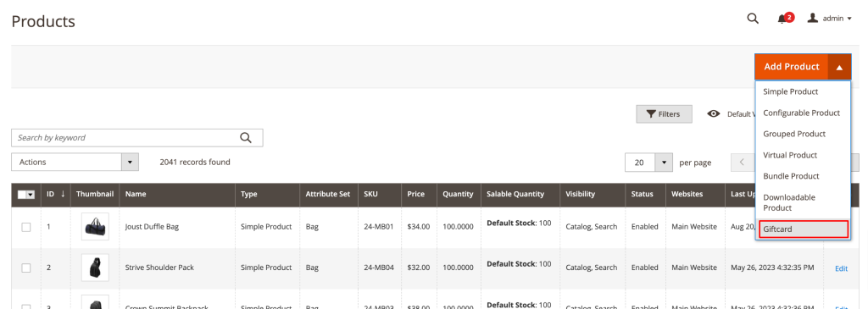868x309 pixels.
Task: Sort by Websites column header
Action: (x=695, y=194)
